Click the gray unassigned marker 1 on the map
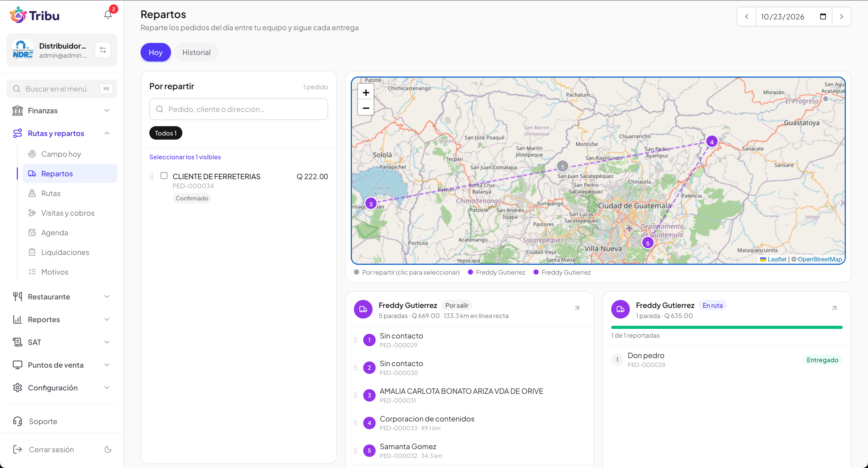 pyautogui.click(x=562, y=167)
